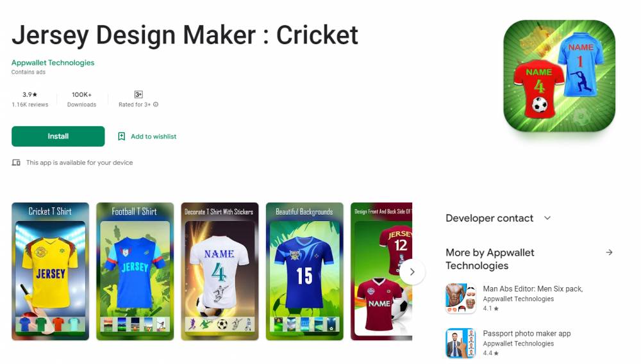This screenshot has height=364, width=641.
Task: Open the Football T Shirt screenshot
Action: [x=135, y=271]
